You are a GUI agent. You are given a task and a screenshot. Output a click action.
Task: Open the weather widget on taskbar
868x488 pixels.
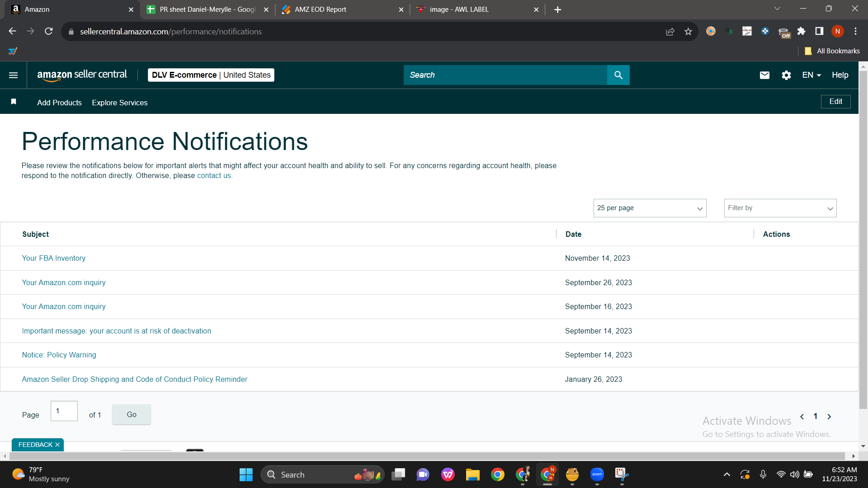pos(41,474)
